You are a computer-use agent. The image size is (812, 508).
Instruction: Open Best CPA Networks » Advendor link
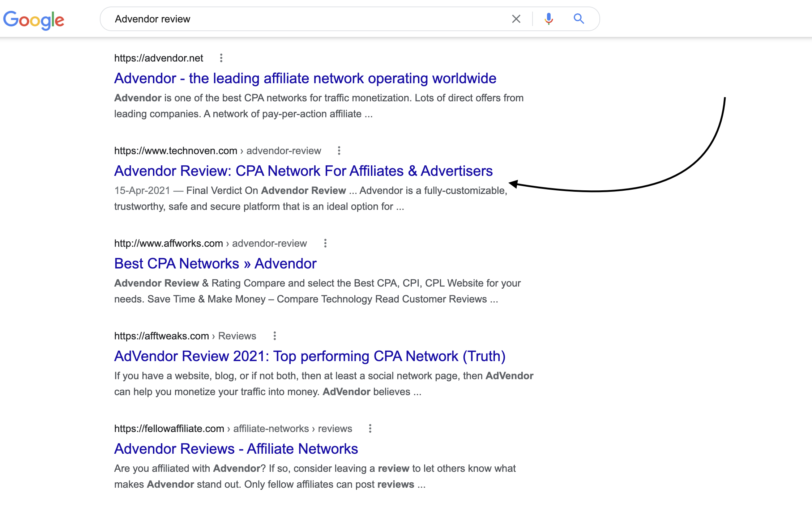pyautogui.click(x=215, y=264)
